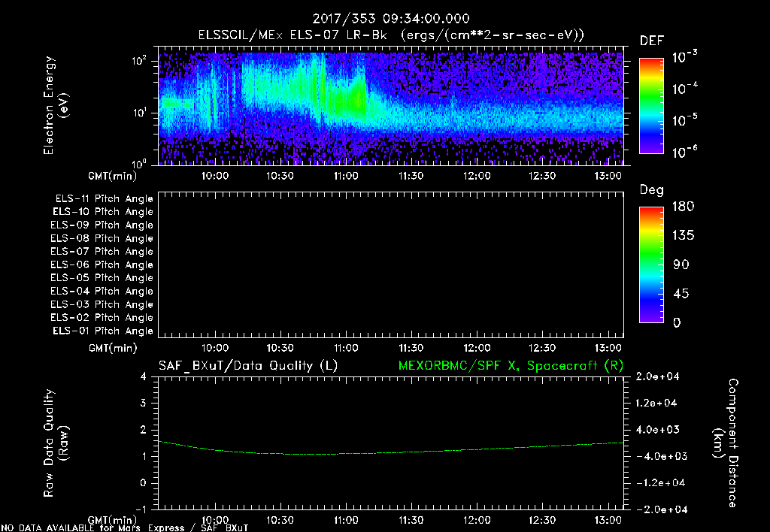Click the SAF_BXuT/Data Quality (L) label

pyautogui.click(x=248, y=366)
